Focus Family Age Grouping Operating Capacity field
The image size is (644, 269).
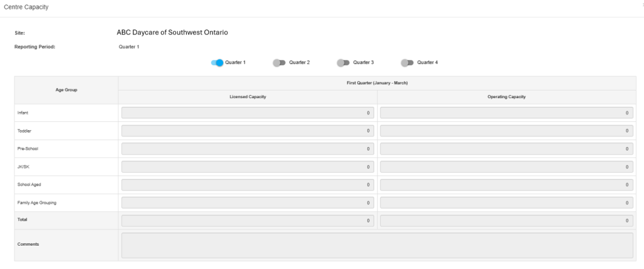tap(506, 203)
